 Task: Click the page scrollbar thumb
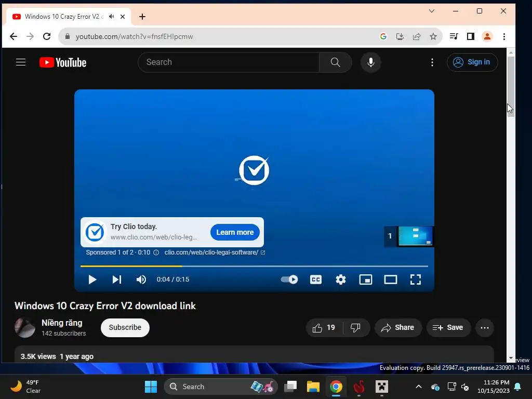pos(511,87)
